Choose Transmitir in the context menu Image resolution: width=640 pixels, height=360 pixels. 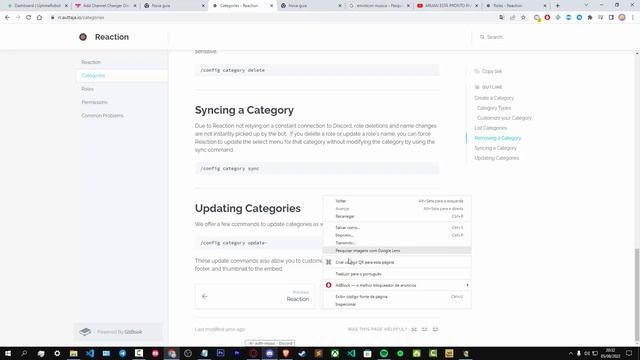[x=397, y=243]
